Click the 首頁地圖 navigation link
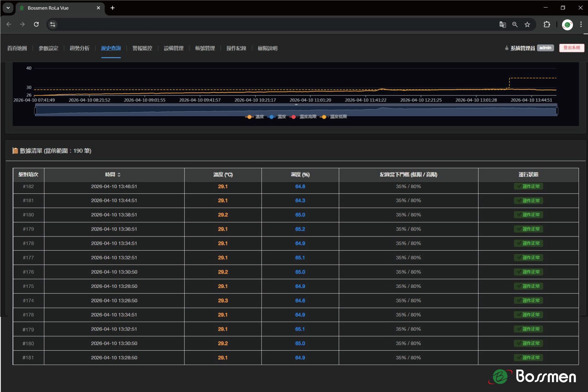 [x=17, y=48]
